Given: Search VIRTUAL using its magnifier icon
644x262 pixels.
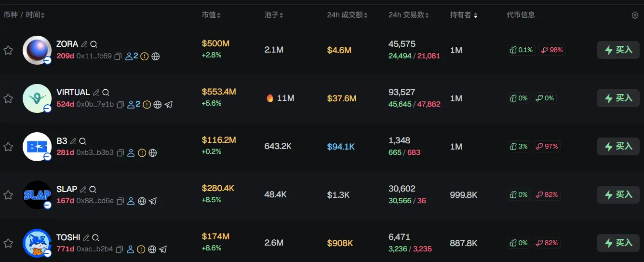Looking at the screenshot, I should coord(106,92).
